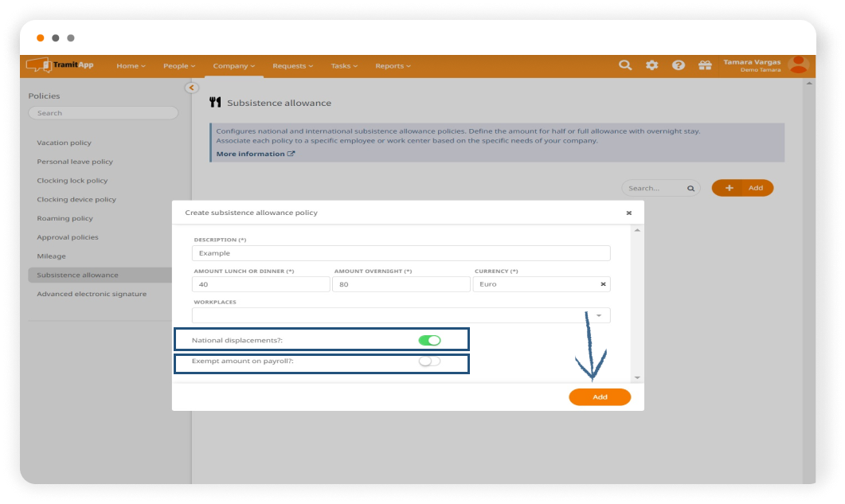
Task: Open the Reports menu
Action: pos(393,66)
